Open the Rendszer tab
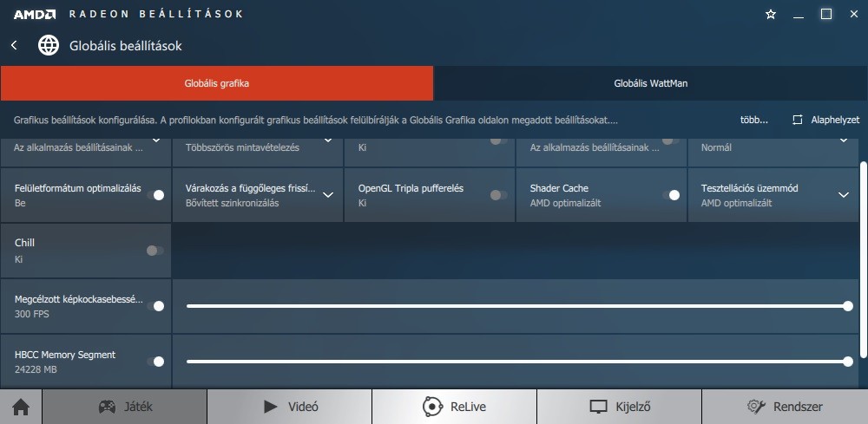Viewport: 868px width, 424px height. [785, 408]
